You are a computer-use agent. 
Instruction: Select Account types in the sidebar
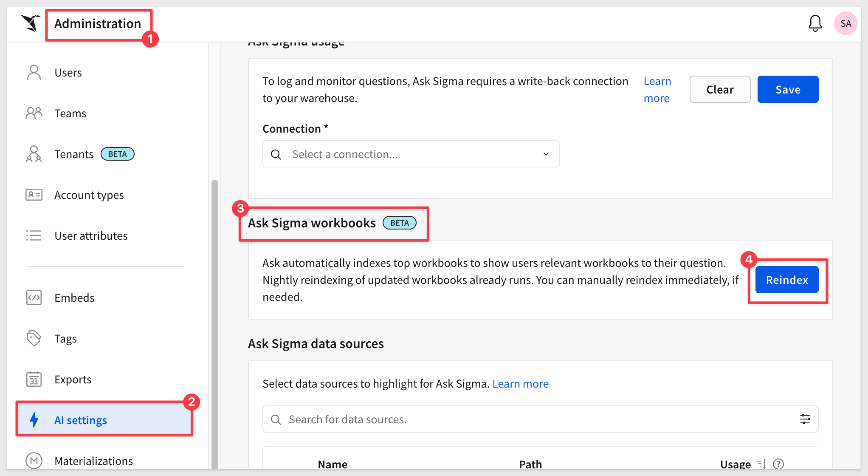89,195
